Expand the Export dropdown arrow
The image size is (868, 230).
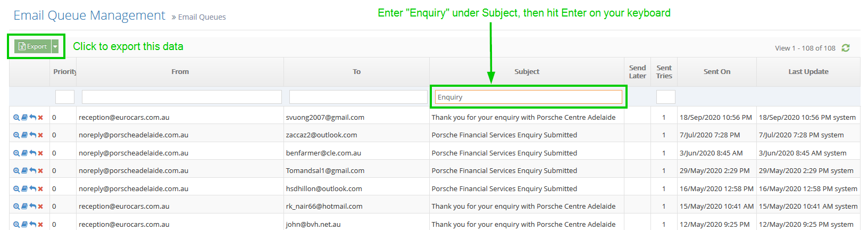click(x=55, y=47)
